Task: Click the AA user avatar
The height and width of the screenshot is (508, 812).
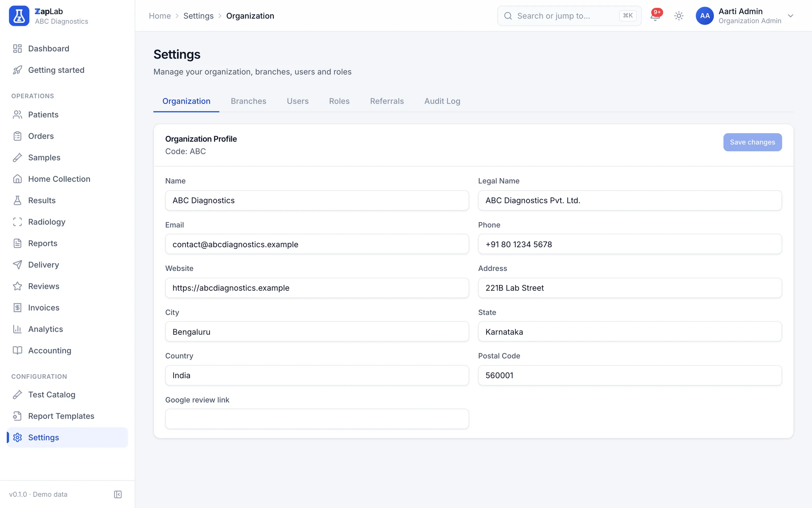Action: 705,16
